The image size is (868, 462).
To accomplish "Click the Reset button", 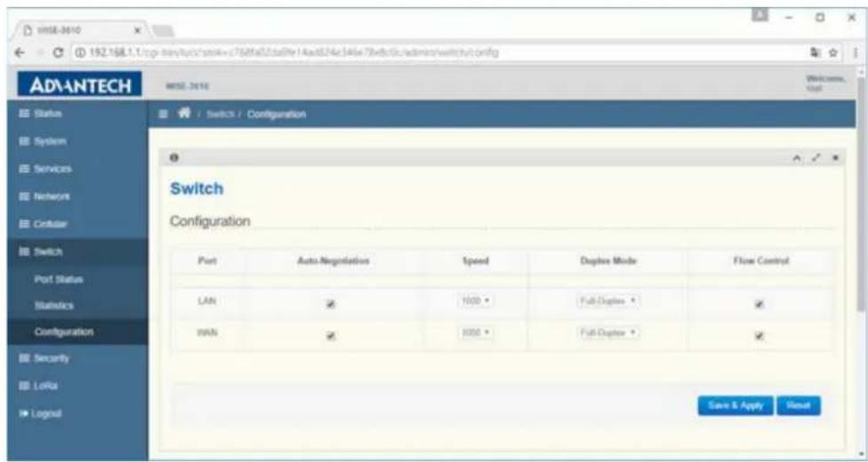I will (x=799, y=405).
